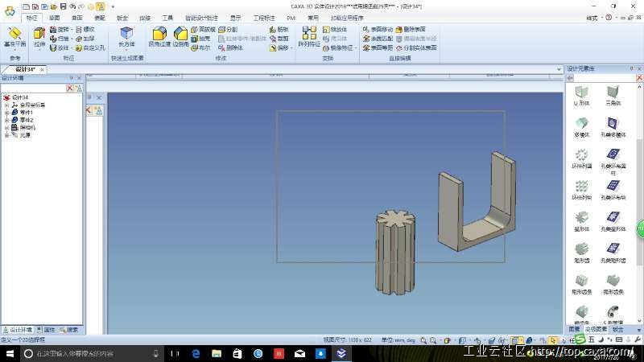Select the 基准平面 reference plane tool
The width and height of the screenshot is (644, 362).
point(14,37)
